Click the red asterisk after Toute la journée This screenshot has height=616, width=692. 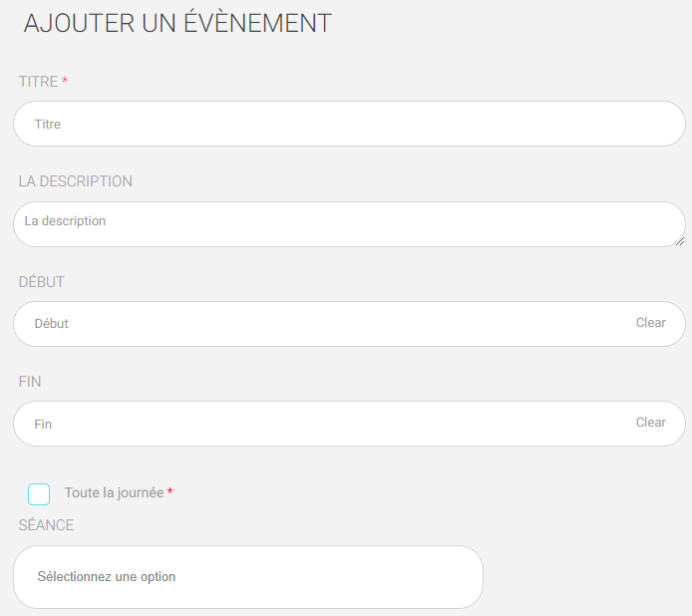(171, 492)
